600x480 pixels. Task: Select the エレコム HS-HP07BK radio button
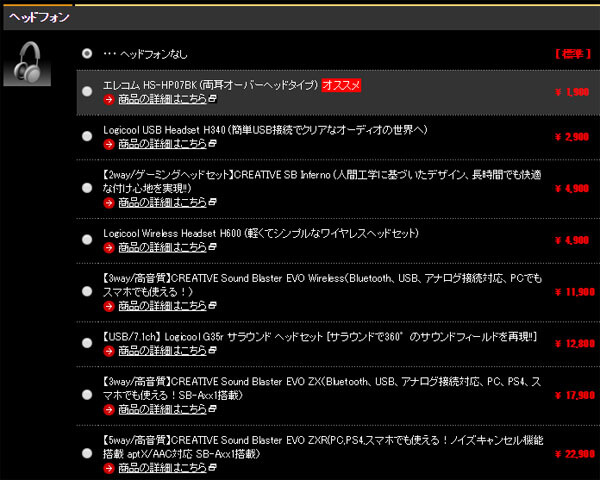coord(87,91)
